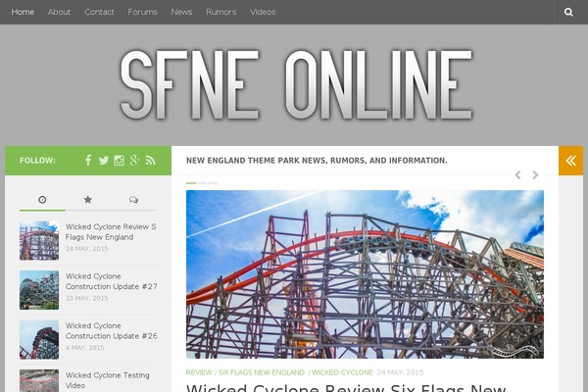Open Contact page in navigation menu
The width and height of the screenshot is (588, 392).
click(99, 12)
